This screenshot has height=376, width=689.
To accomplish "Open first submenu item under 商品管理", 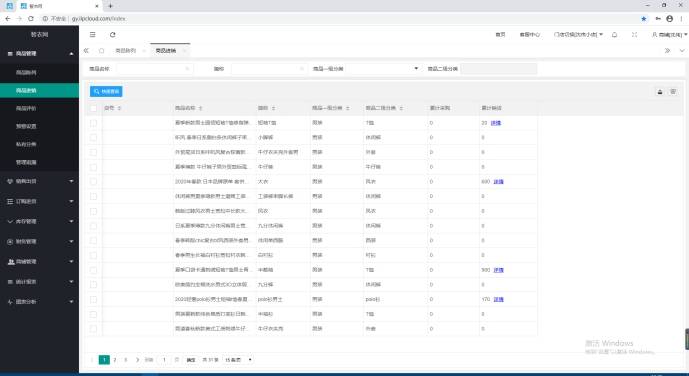I will [40, 72].
